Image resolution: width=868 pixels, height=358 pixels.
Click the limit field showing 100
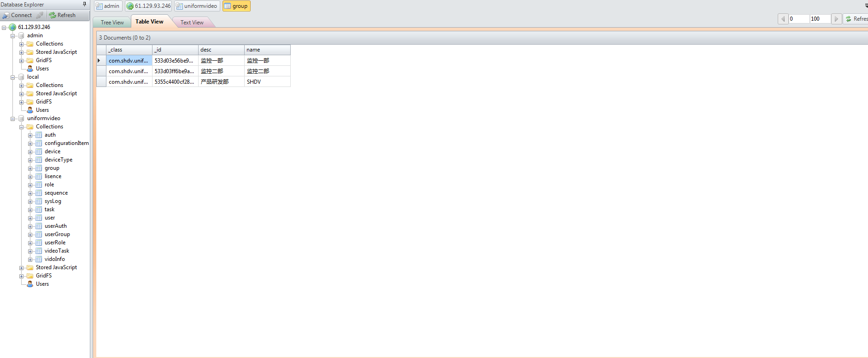pos(820,19)
